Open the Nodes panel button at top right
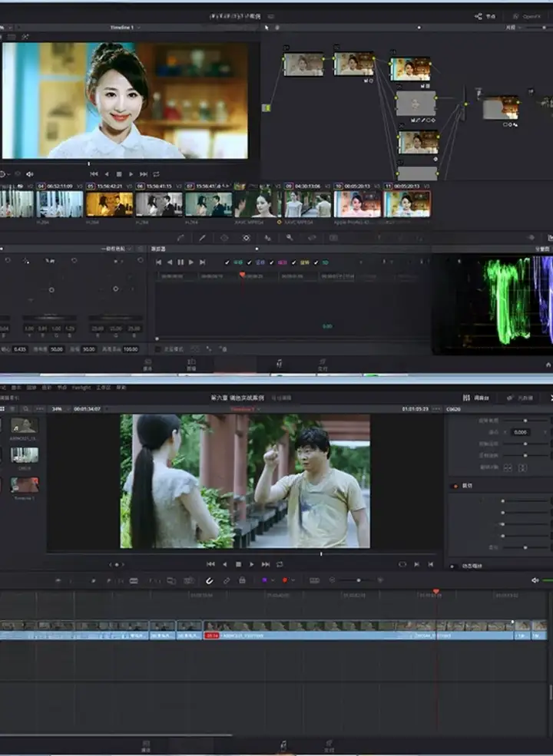This screenshot has width=553, height=756. point(483,16)
